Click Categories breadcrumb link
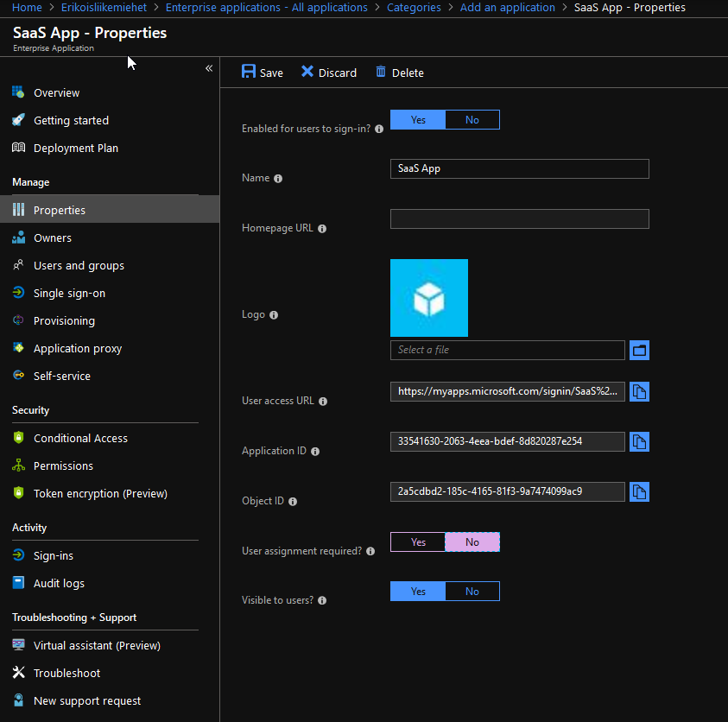 414,8
